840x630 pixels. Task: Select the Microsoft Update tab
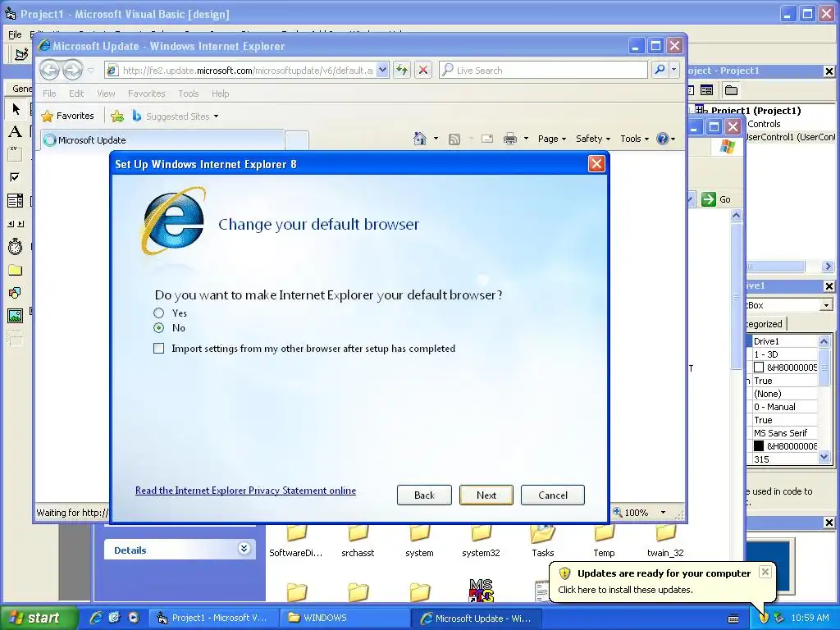(x=162, y=140)
